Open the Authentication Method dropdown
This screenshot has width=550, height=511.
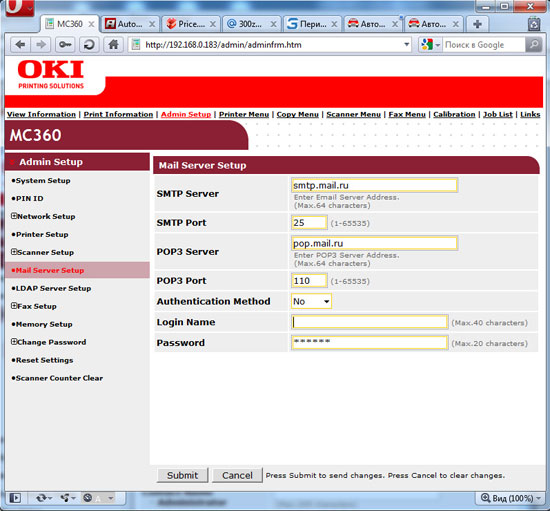(311, 301)
